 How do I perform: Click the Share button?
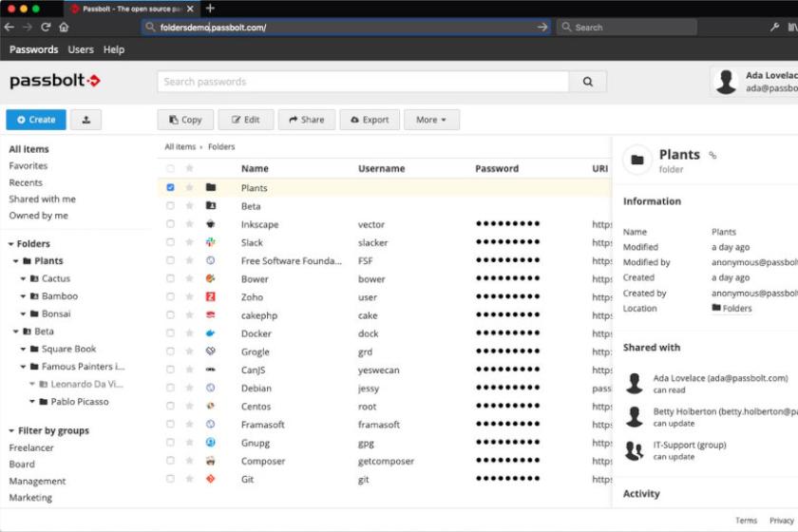(306, 120)
